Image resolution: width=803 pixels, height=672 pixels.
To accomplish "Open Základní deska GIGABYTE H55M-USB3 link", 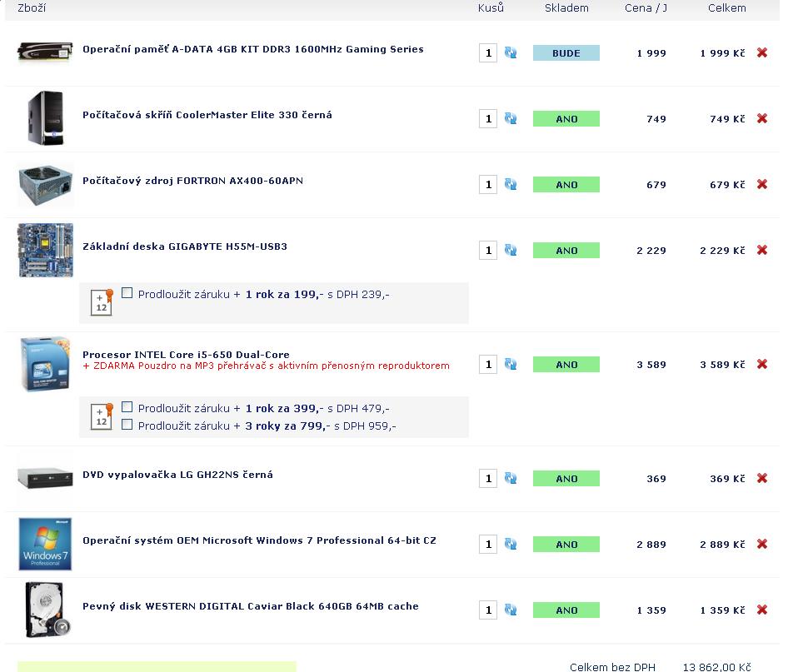I will [x=185, y=246].
